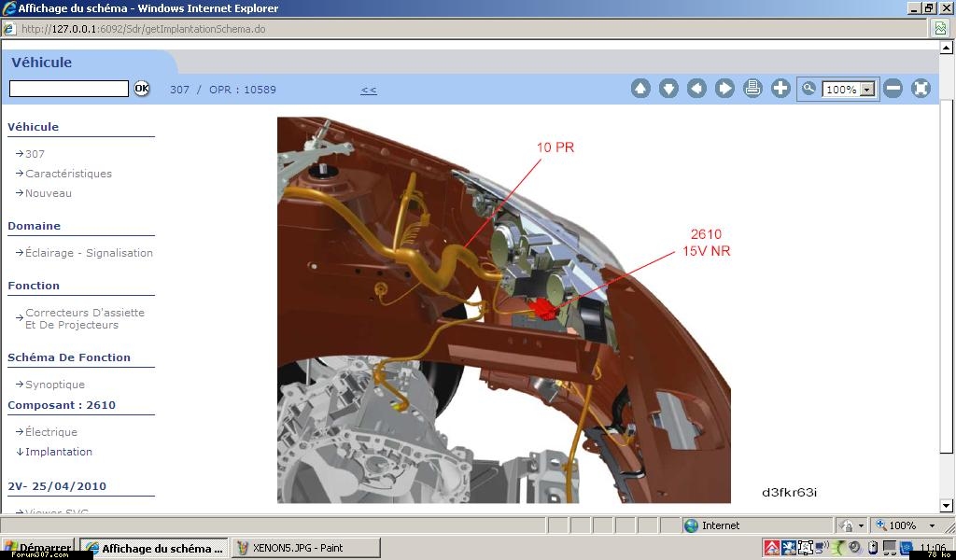Focus the vehicle search input field
This screenshot has height=560, width=956.
click(69, 89)
